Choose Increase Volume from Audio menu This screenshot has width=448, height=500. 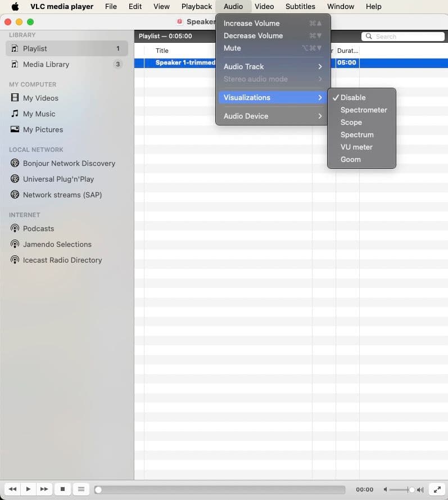coord(251,23)
